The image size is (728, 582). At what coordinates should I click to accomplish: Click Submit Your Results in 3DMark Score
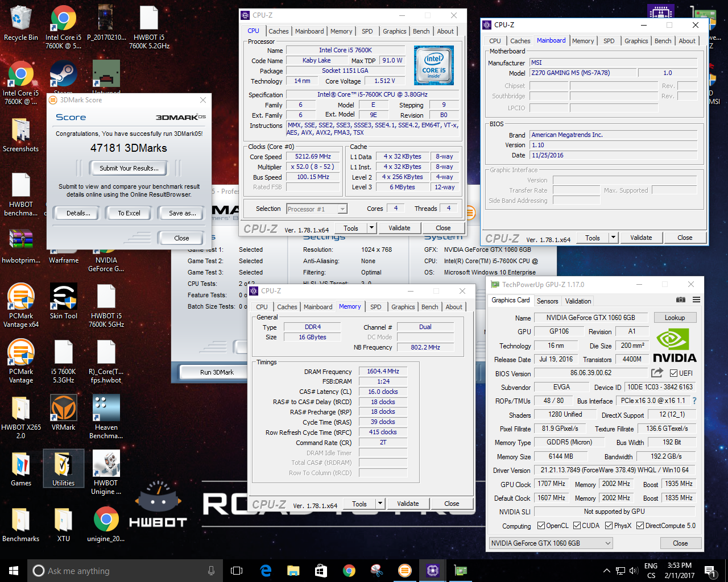[129, 168]
